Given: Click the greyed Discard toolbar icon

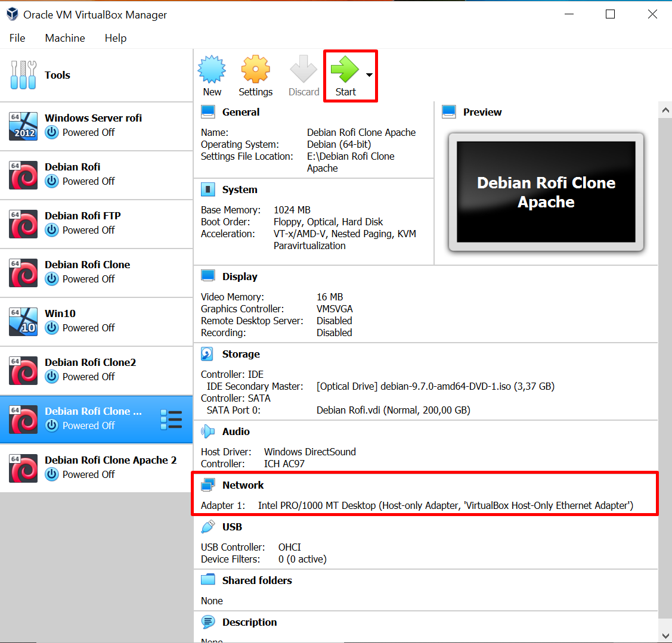Looking at the screenshot, I should click(x=304, y=69).
